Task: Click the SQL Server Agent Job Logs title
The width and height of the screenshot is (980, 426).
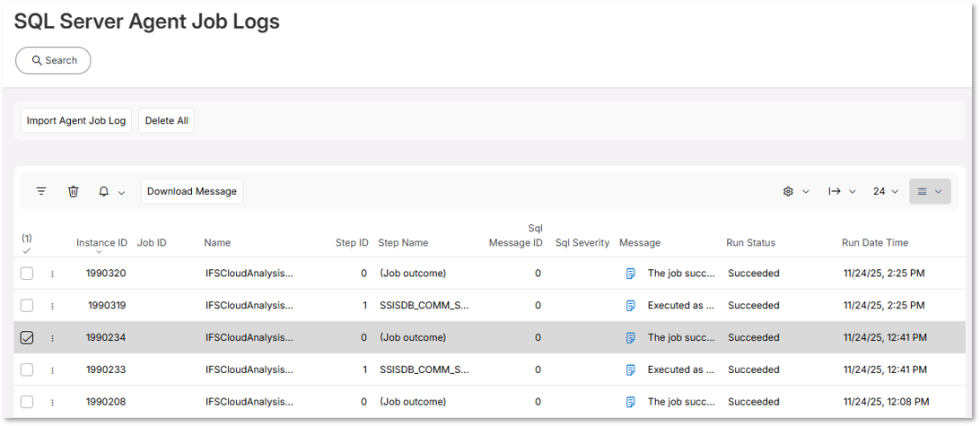Action: coord(147,22)
